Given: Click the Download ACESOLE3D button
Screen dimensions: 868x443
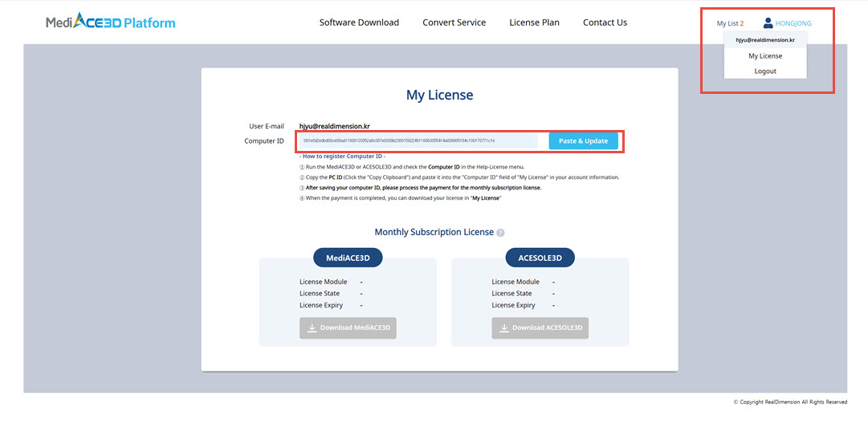Looking at the screenshot, I should 540,328.
